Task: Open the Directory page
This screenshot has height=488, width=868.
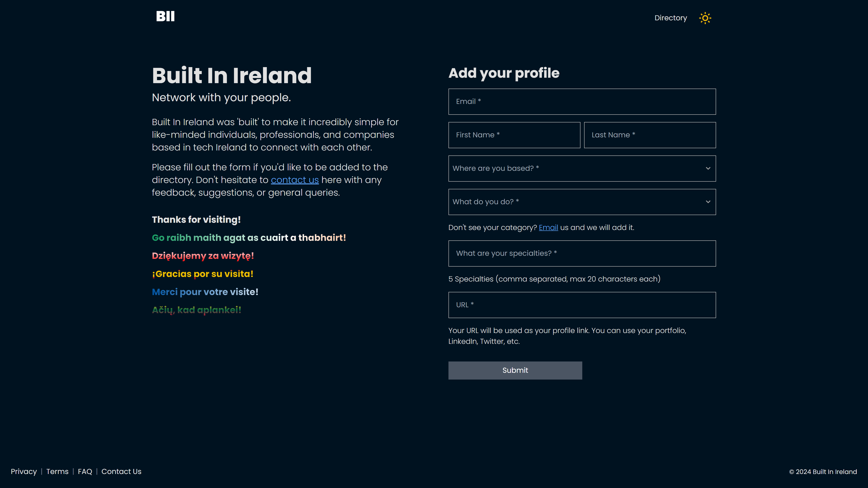Action: point(670,18)
